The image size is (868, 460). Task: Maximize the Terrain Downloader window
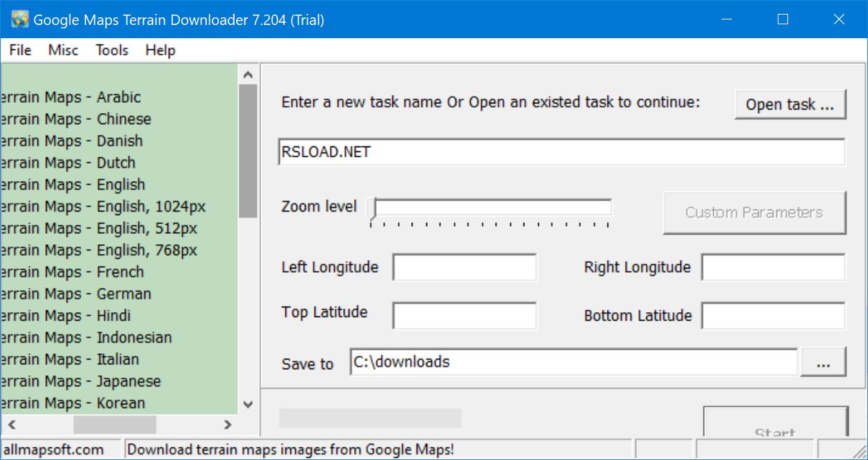pyautogui.click(x=783, y=19)
